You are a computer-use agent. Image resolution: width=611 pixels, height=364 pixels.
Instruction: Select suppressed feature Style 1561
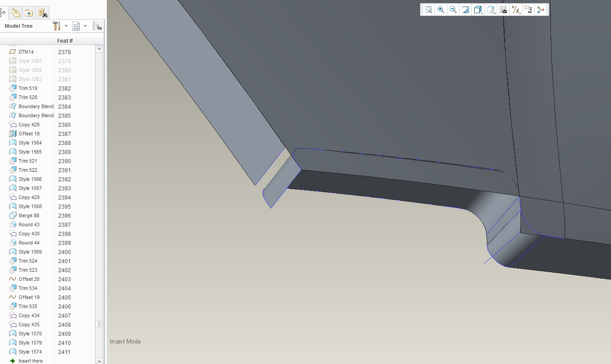click(x=30, y=61)
